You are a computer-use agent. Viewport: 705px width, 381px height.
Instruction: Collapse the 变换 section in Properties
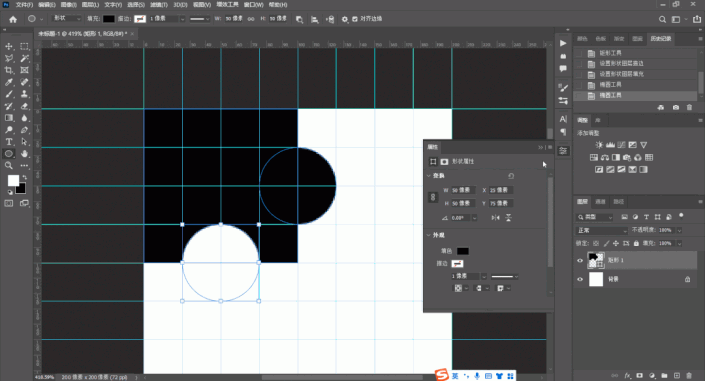pos(428,176)
